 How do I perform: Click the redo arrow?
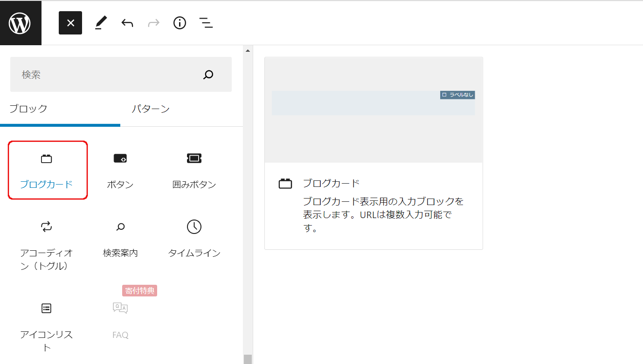click(153, 23)
